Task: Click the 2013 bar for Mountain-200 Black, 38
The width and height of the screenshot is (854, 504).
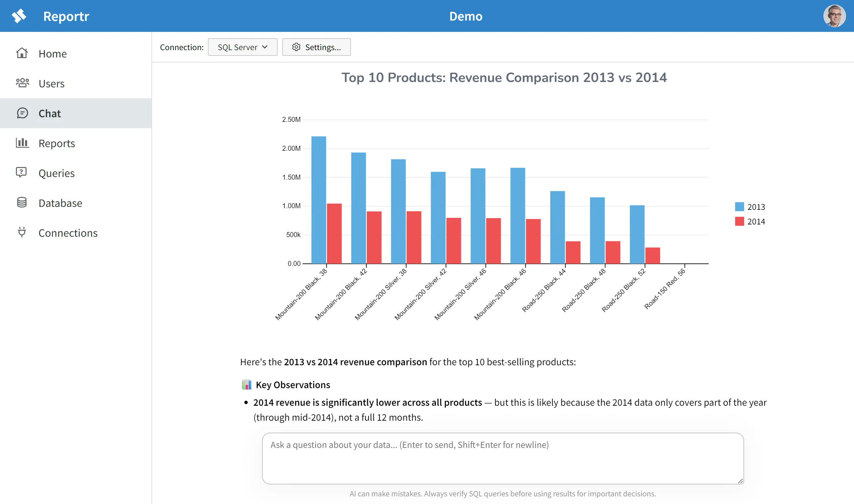Action: pyautogui.click(x=319, y=200)
